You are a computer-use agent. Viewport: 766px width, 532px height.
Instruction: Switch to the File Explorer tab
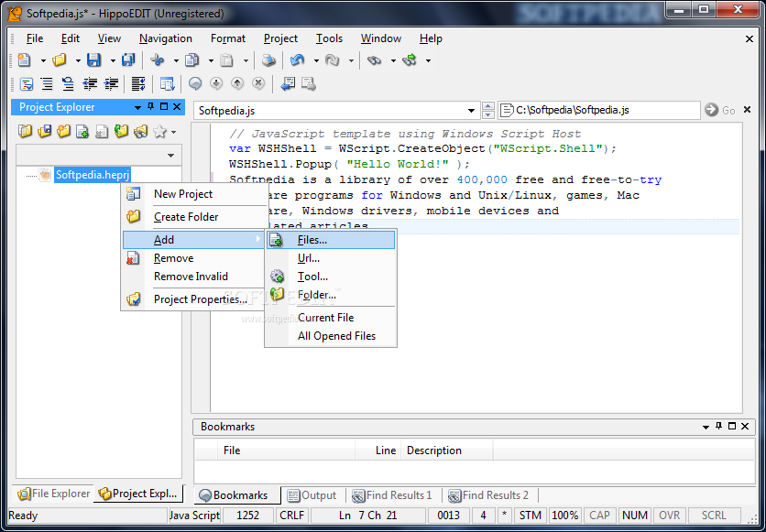(x=54, y=494)
